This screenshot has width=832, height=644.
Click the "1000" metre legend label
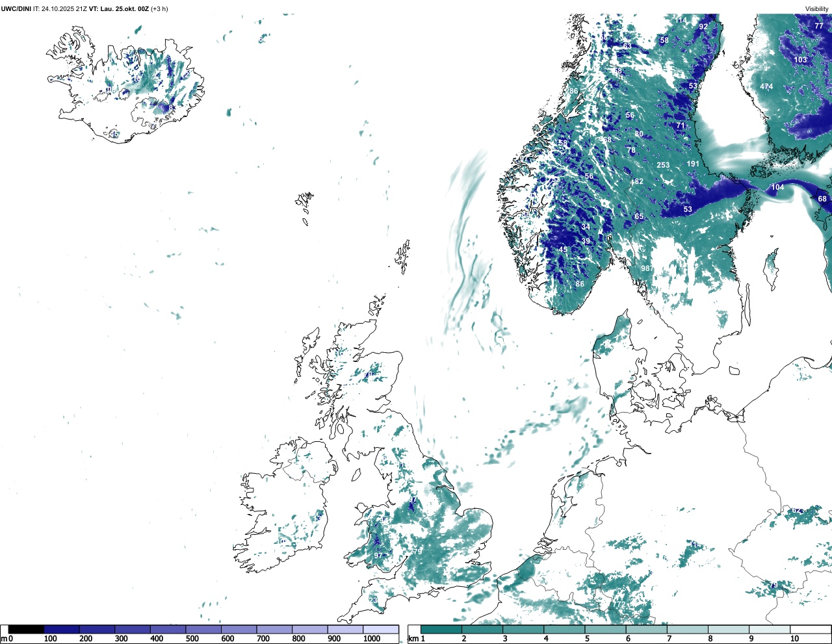372,639
